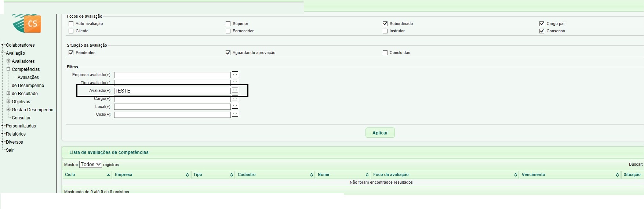Expand the Colaboradores tree node
Viewport: 644px width, 209px height.
(x=3, y=45)
